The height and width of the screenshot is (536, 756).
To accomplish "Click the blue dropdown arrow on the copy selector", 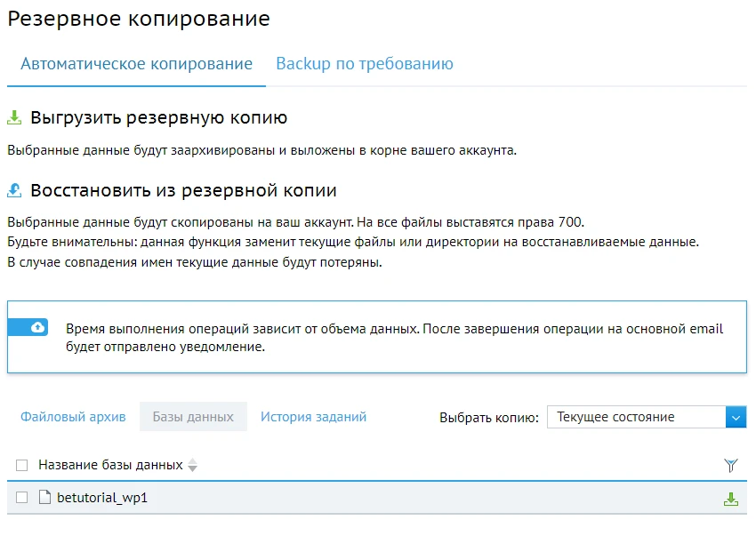I will click(x=737, y=416).
